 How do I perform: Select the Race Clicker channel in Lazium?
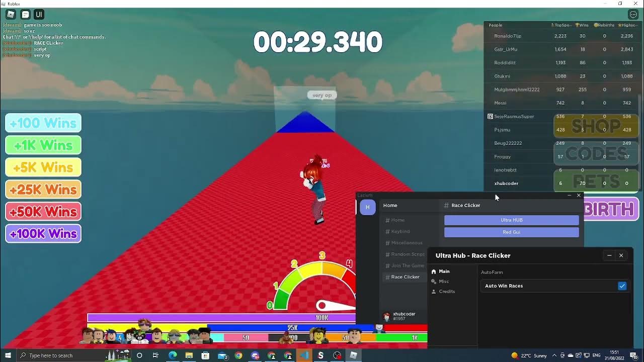(x=405, y=277)
